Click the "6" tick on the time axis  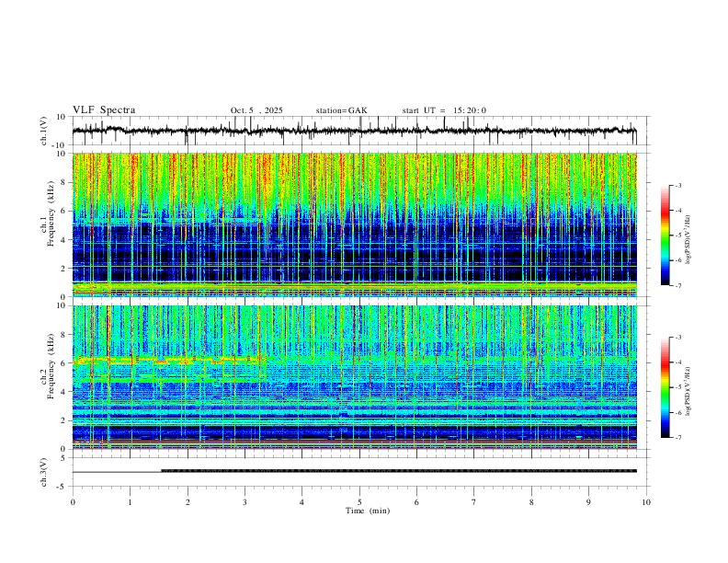pyautogui.click(x=417, y=502)
